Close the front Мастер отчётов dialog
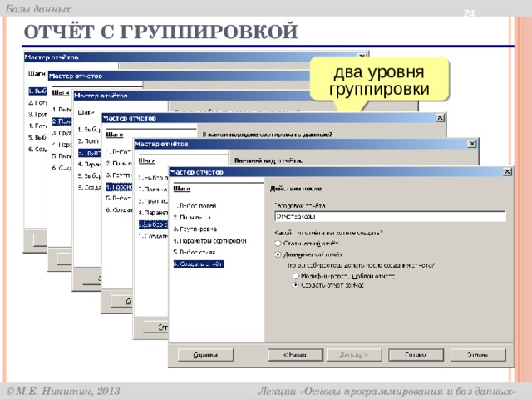Image resolution: width=532 pixels, height=399 pixels. [x=507, y=172]
